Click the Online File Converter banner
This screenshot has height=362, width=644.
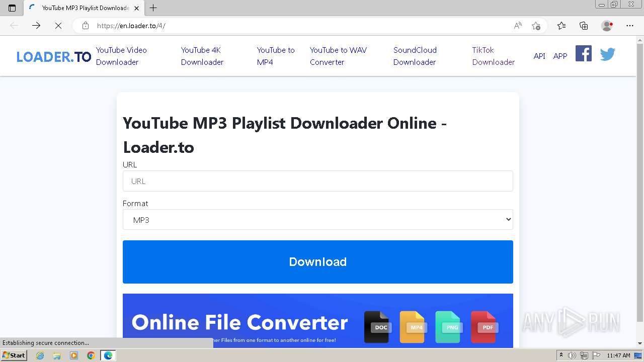[x=318, y=321]
